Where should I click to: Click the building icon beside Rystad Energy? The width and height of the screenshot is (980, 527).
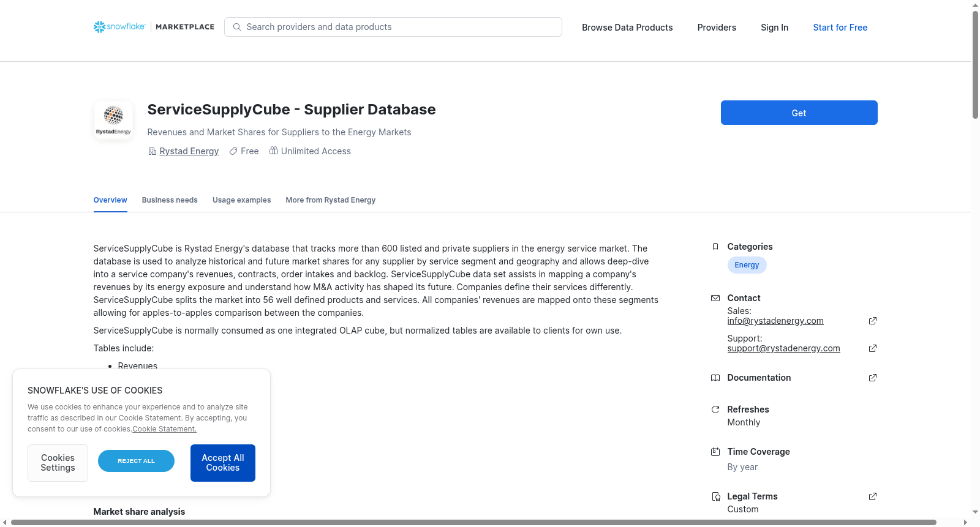(x=153, y=151)
